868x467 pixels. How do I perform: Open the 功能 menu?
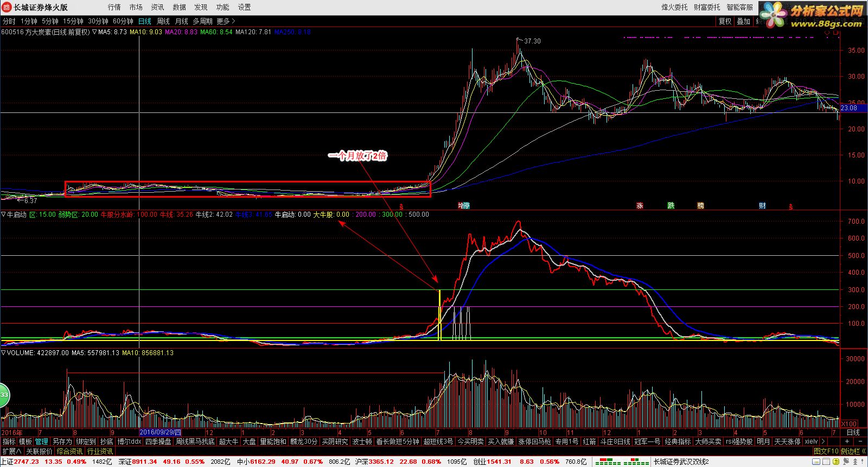[x=222, y=7]
